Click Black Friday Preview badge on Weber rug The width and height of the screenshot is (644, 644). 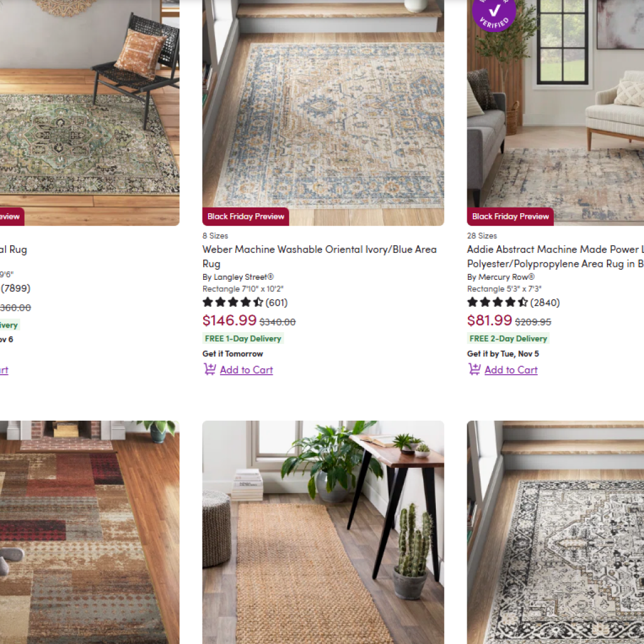[246, 216]
